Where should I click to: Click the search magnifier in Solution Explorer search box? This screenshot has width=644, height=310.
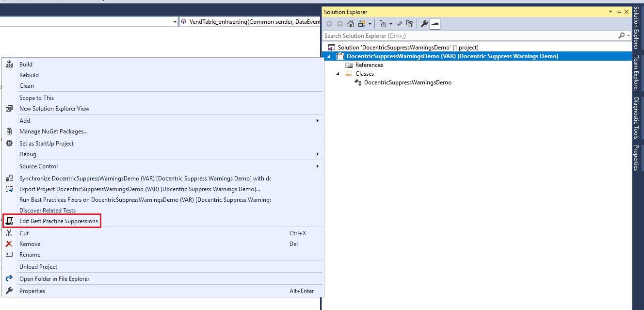tap(621, 35)
